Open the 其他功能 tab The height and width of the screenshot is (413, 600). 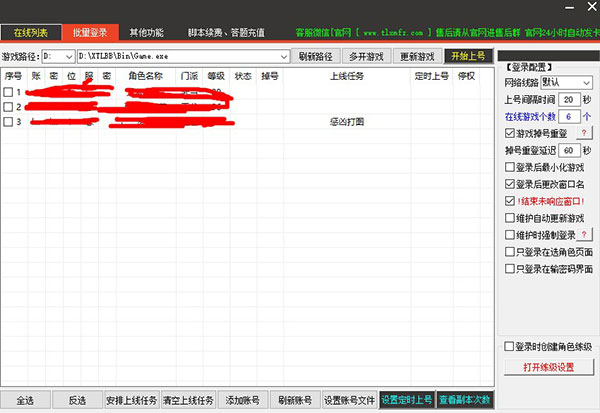[x=147, y=33]
